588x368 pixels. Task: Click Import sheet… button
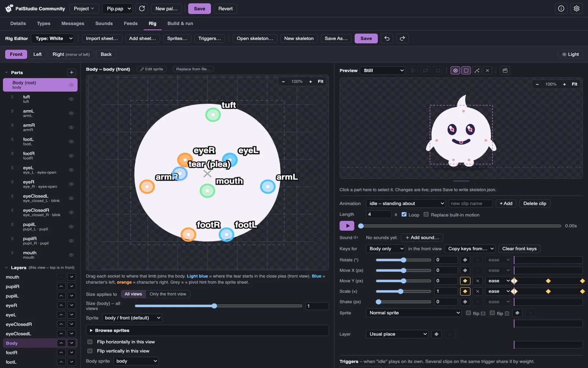tap(102, 38)
